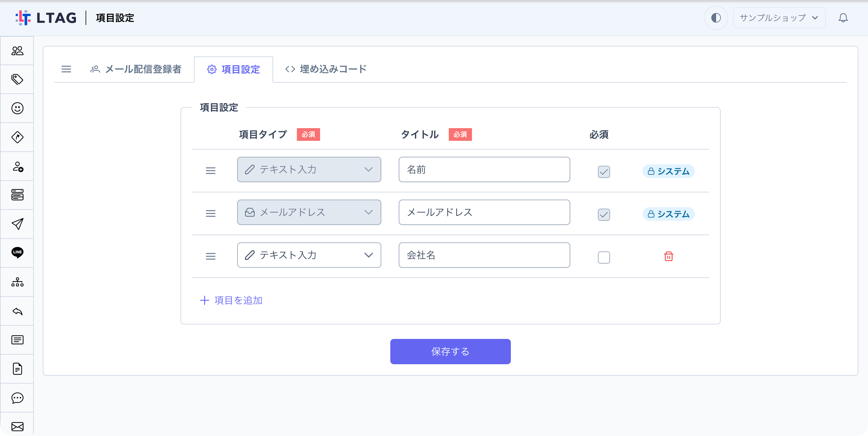The image size is (868, 436).
Task: Toggle the dark mode contrast icon
Action: pos(716,18)
